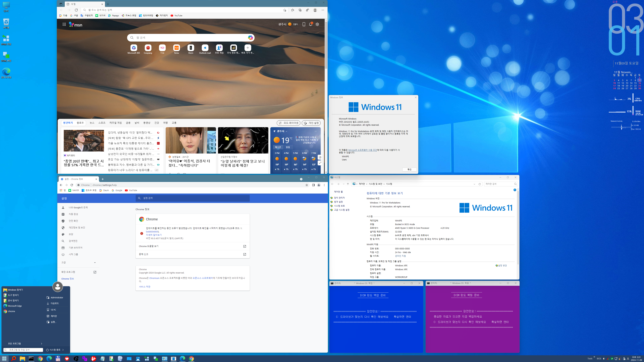
Task: Open Edge collections icon
Action: [x=300, y=10]
